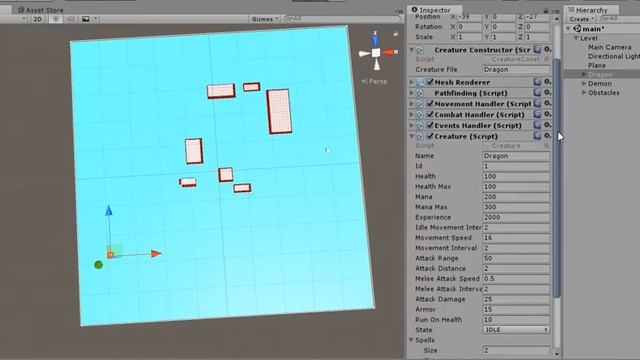
Task: Select the green sphere object in scene
Action: pyautogui.click(x=98, y=265)
